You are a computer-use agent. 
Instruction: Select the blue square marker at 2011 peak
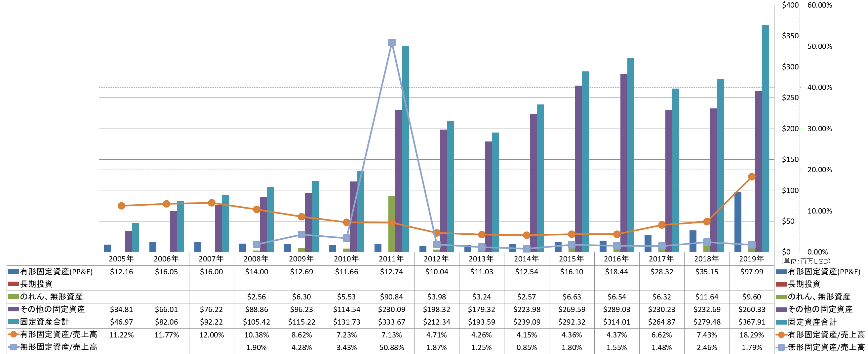pyautogui.click(x=391, y=42)
